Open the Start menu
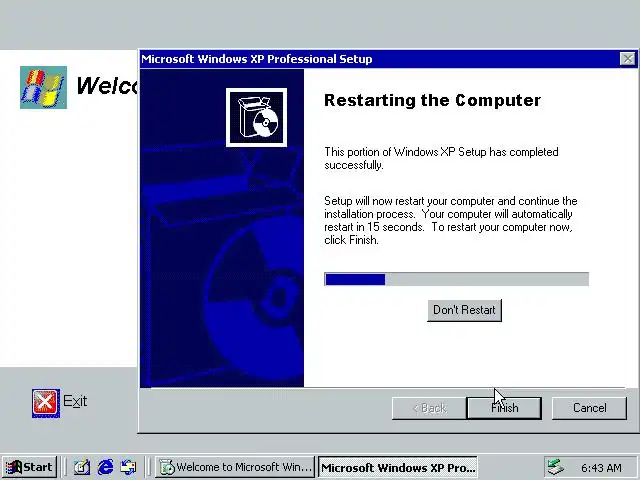The height and width of the screenshot is (480, 640). point(29,467)
